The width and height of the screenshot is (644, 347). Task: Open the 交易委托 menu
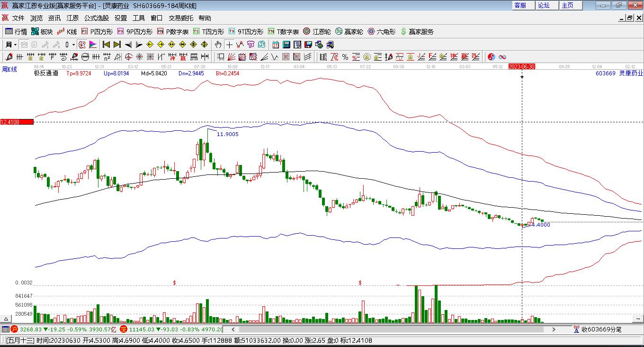point(181,18)
